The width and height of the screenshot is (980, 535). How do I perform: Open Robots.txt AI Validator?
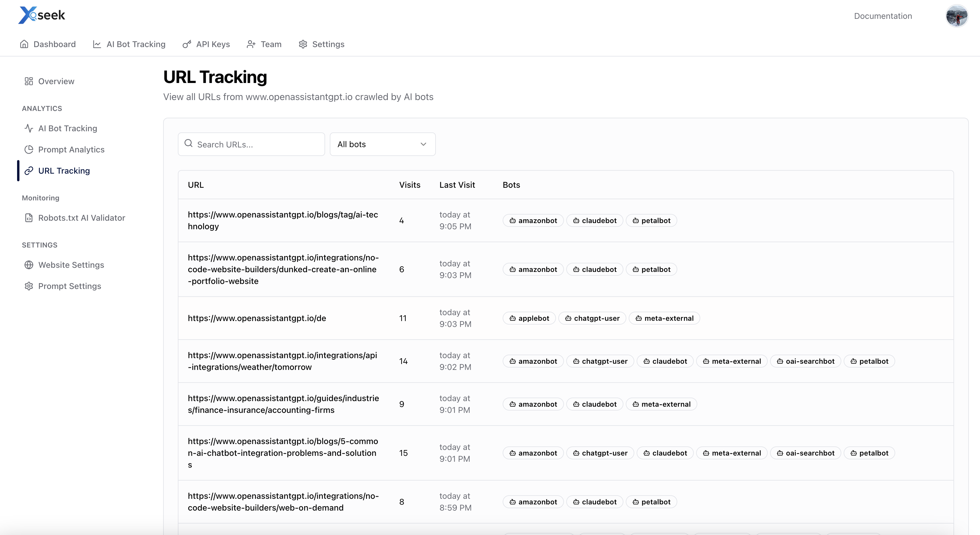click(x=75, y=218)
